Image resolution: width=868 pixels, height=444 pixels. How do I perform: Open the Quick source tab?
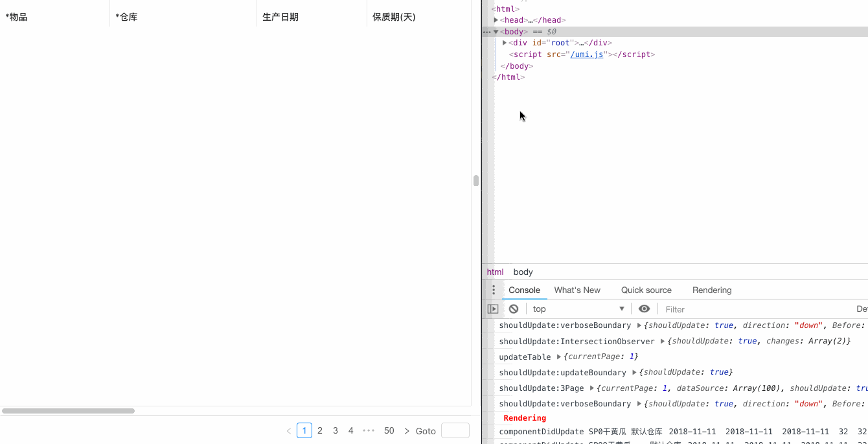coord(646,290)
